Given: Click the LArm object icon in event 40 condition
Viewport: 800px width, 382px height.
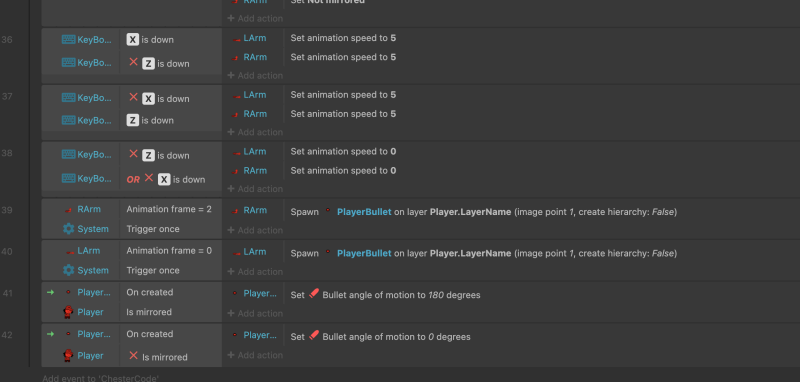Looking at the screenshot, I should [x=69, y=251].
